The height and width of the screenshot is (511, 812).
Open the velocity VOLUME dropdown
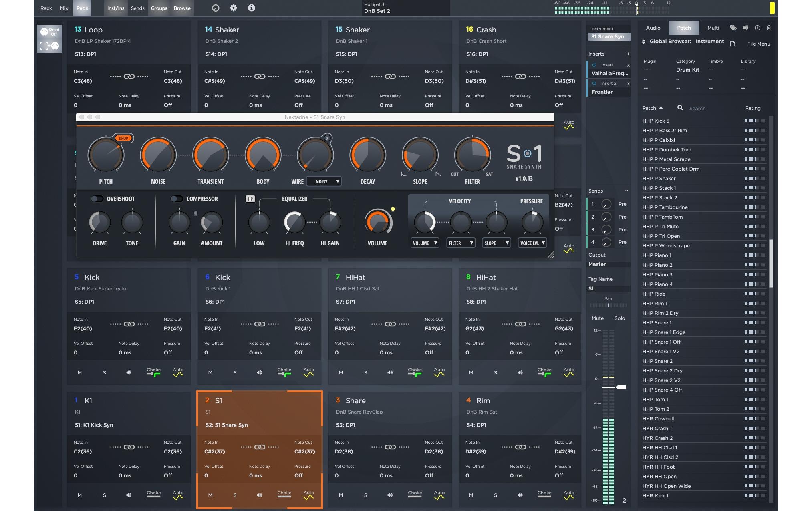425,243
